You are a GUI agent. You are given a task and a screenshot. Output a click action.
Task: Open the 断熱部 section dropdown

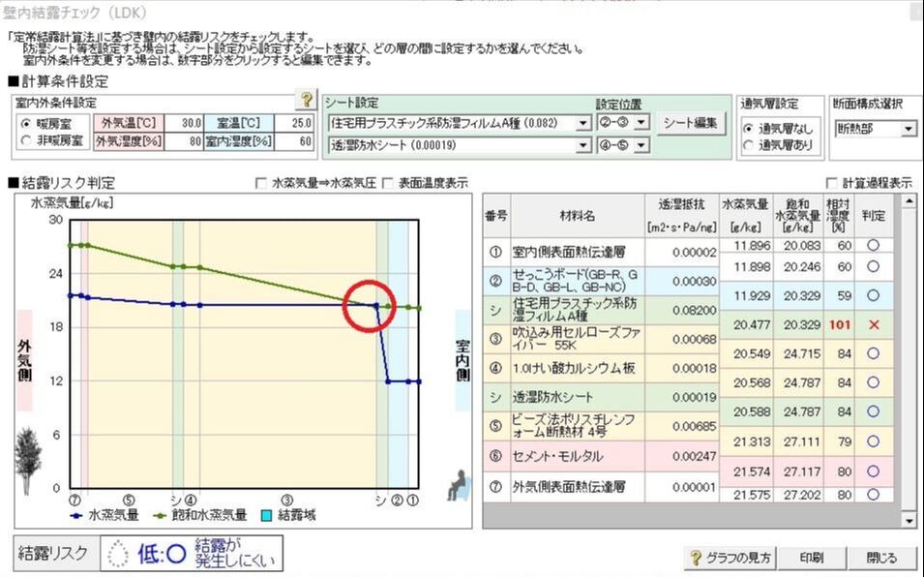[909, 129]
